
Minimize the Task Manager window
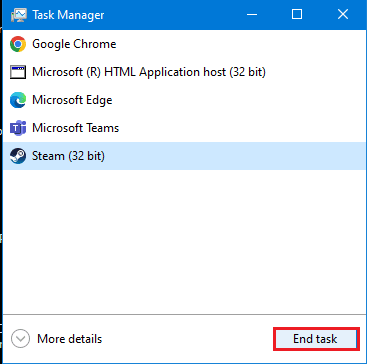[252, 15]
